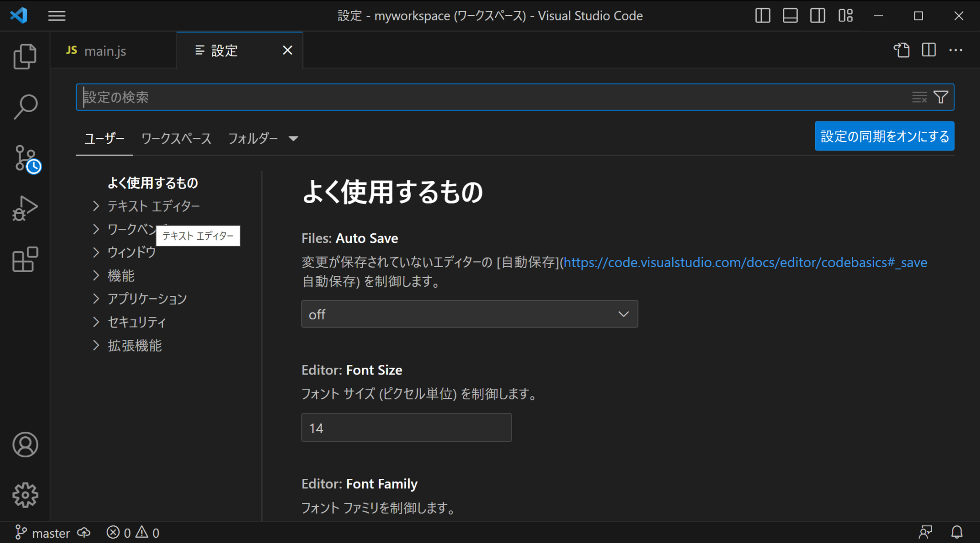Open the Auto Save off dropdown
Image resolution: width=980 pixels, height=543 pixels.
pyautogui.click(x=469, y=314)
